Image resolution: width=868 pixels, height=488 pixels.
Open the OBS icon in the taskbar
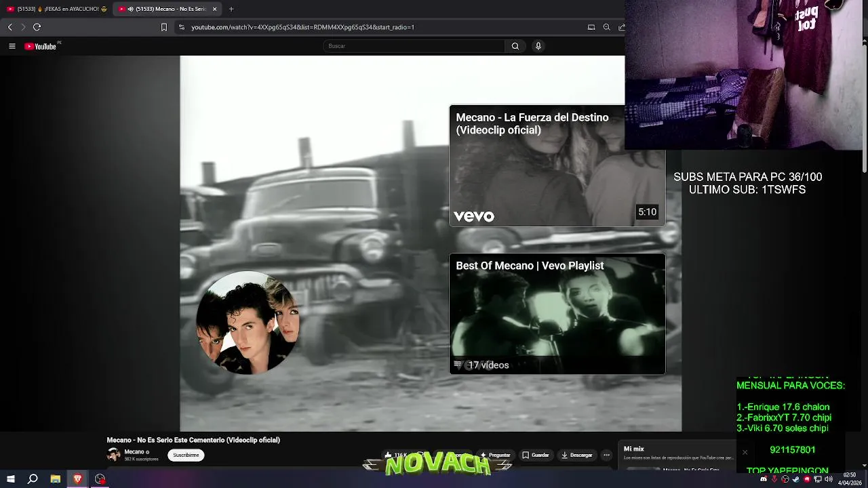100,479
